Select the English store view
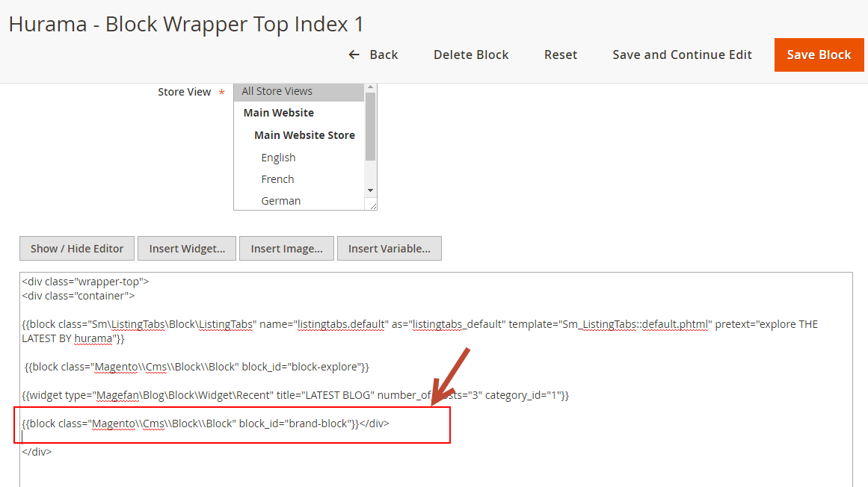Viewport: 868px width, 487px height. click(278, 158)
